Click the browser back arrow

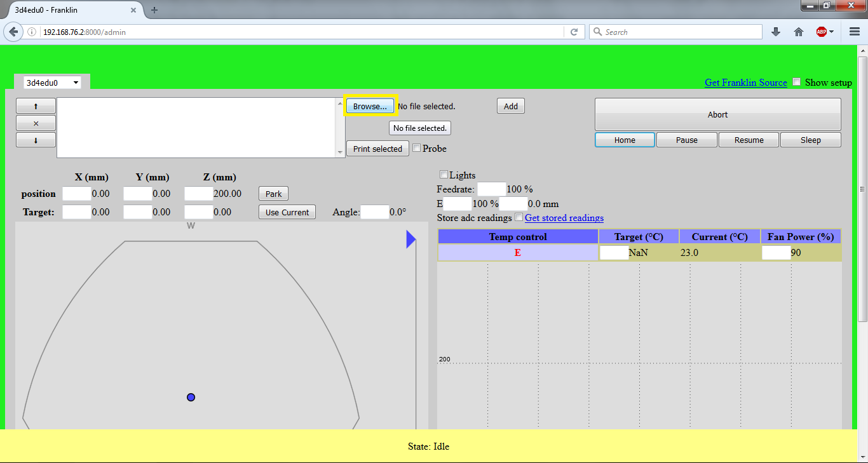click(13, 32)
